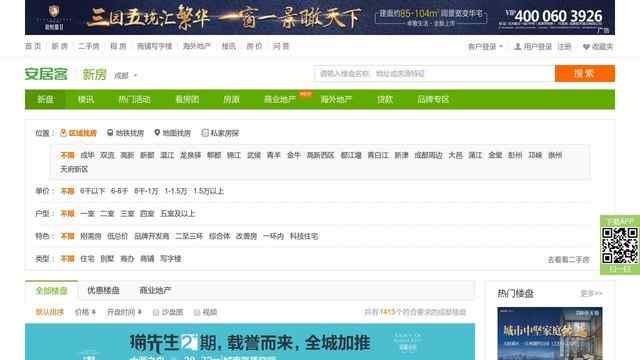Click 去看看二手房 link
The width and height of the screenshot is (640, 360).
(x=569, y=260)
